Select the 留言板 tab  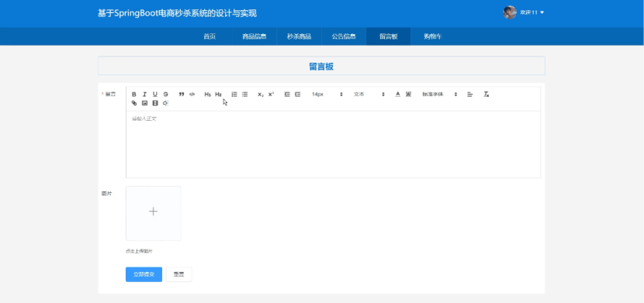[389, 36]
